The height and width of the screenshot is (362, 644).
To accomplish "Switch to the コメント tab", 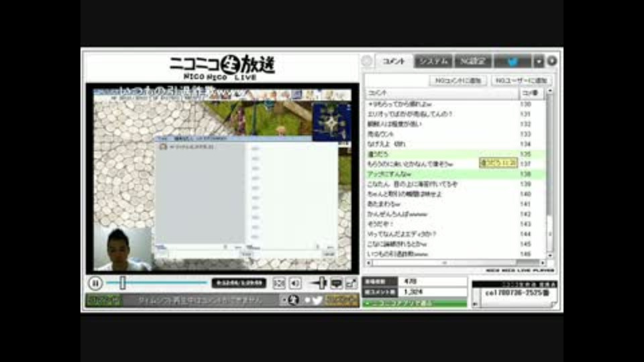I will click(x=394, y=61).
